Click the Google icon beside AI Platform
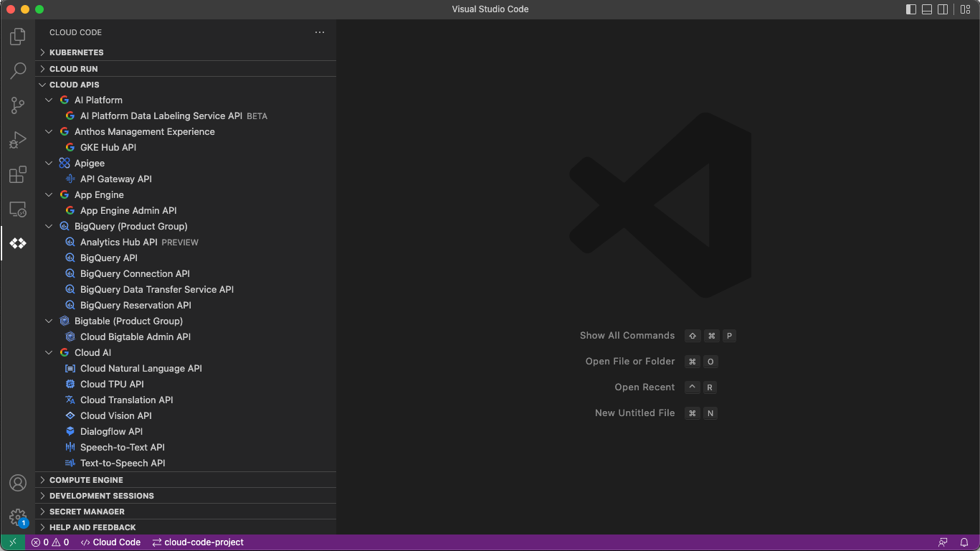The width and height of the screenshot is (980, 551). tap(65, 100)
